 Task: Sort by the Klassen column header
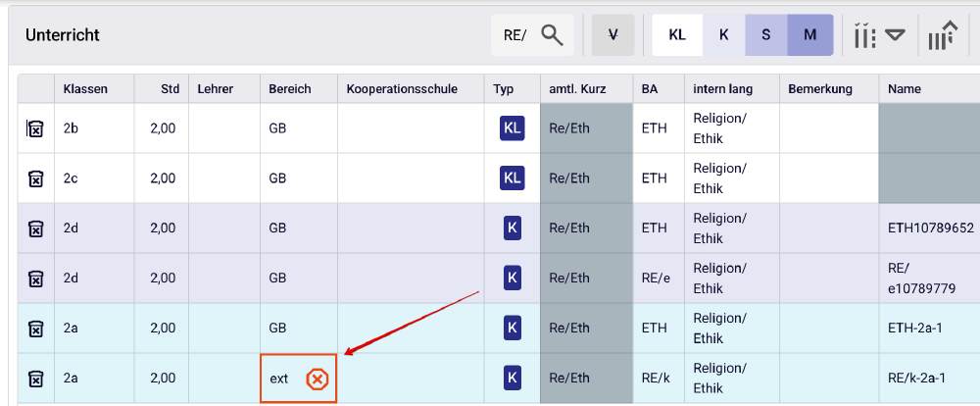coord(85,89)
